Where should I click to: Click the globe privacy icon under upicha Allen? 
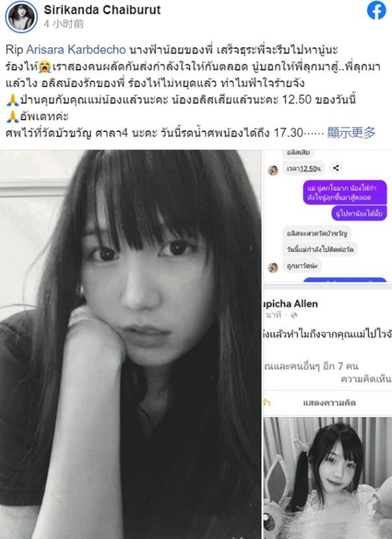click(294, 315)
